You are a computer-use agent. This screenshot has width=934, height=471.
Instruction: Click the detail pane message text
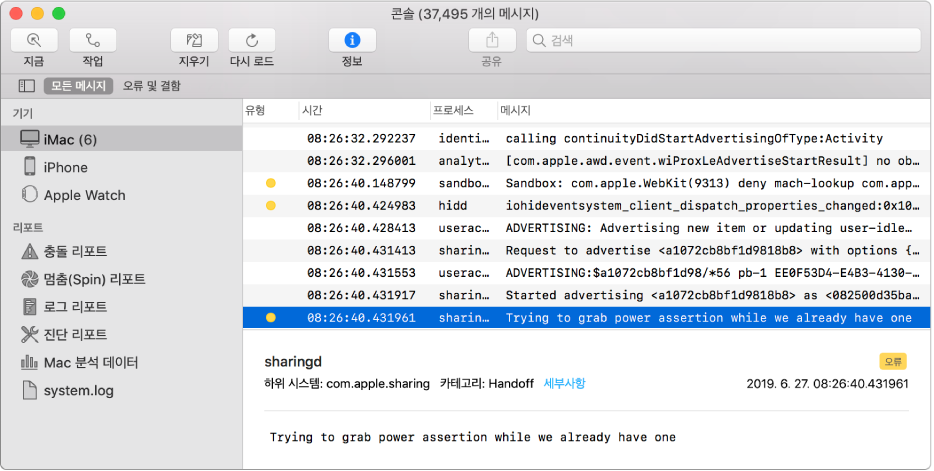[x=472, y=437]
